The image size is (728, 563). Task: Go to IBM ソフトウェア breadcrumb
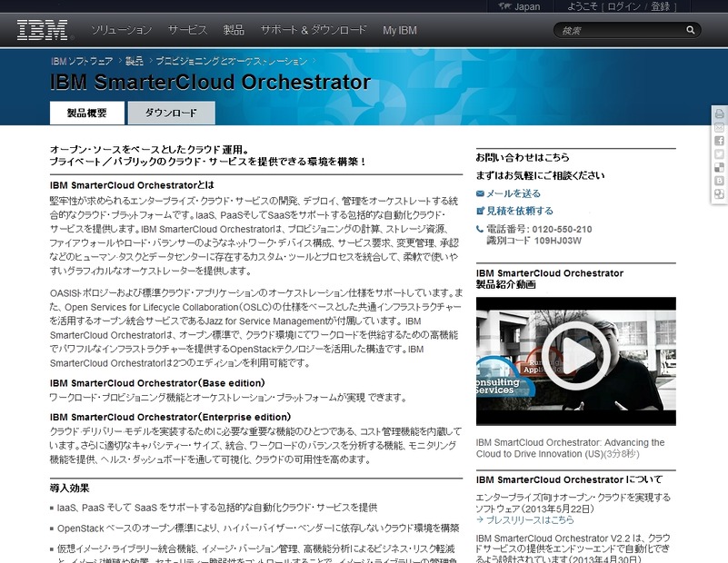[x=82, y=61]
